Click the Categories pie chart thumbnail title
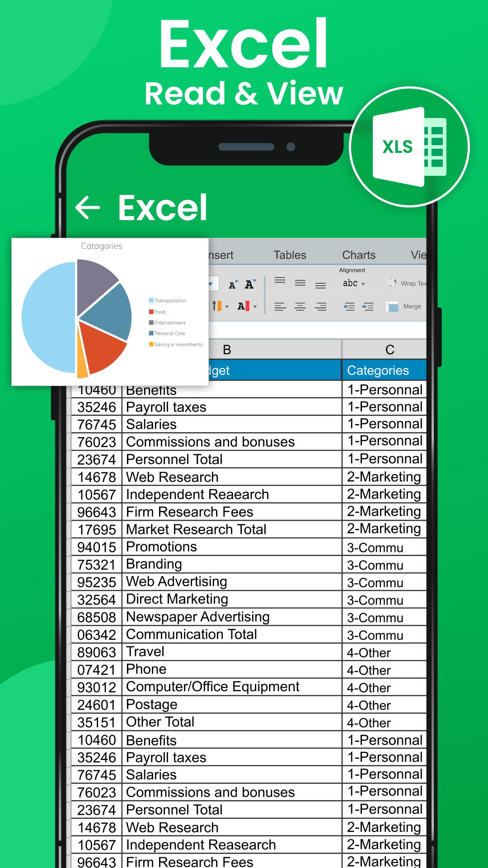The width and height of the screenshot is (488, 868). (x=101, y=246)
